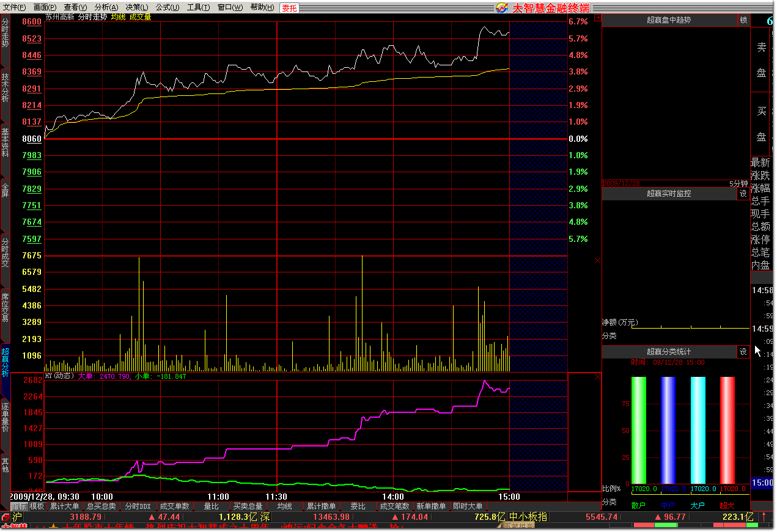This screenshot has width=777, height=532.
Task: Click the 超赢分类统计 panel header
Action: click(669, 352)
